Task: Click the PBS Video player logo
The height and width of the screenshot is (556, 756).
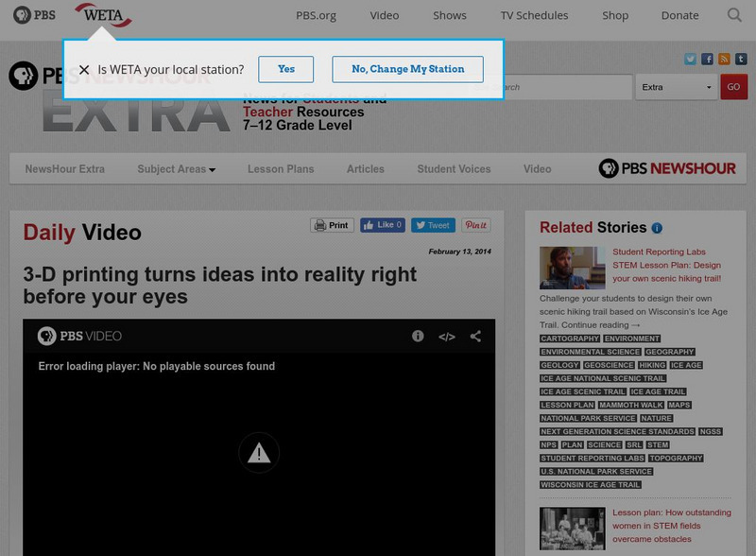Action: [x=79, y=336]
